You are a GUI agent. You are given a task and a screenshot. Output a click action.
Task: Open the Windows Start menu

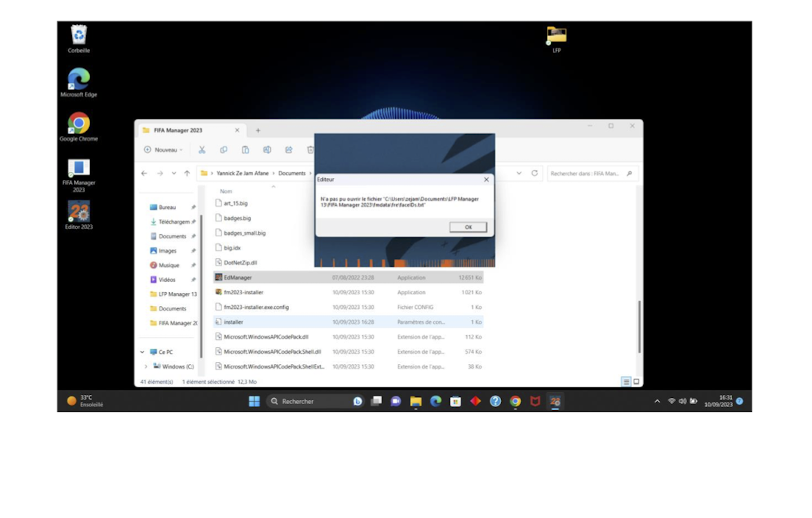254,401
